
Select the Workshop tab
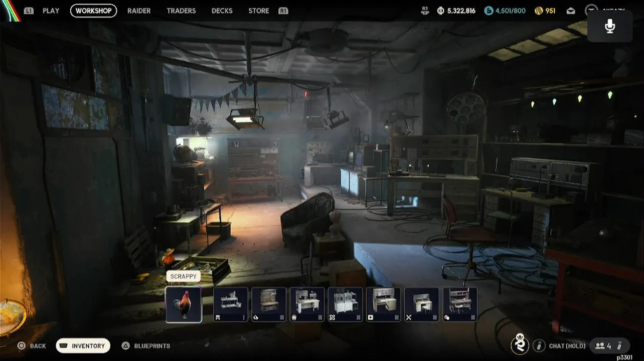click(x=93, y=11)
